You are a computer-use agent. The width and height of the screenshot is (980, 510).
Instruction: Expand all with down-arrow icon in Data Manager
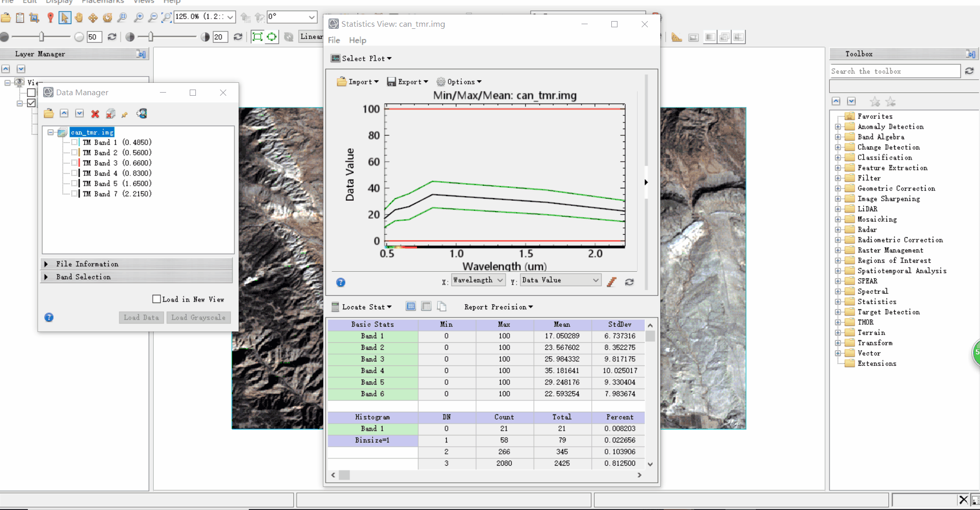click(80, 113)
